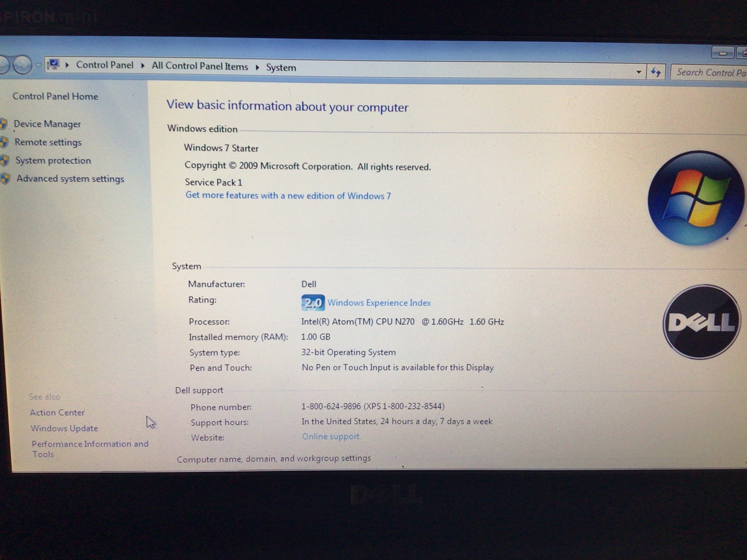
Task: Click the Search Control Panel field
Action: coord(709,73)
